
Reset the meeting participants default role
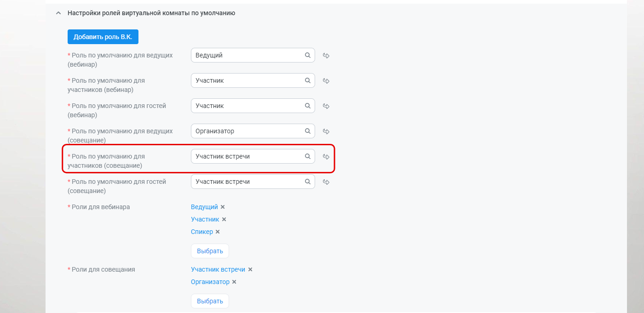pos(326,157)
